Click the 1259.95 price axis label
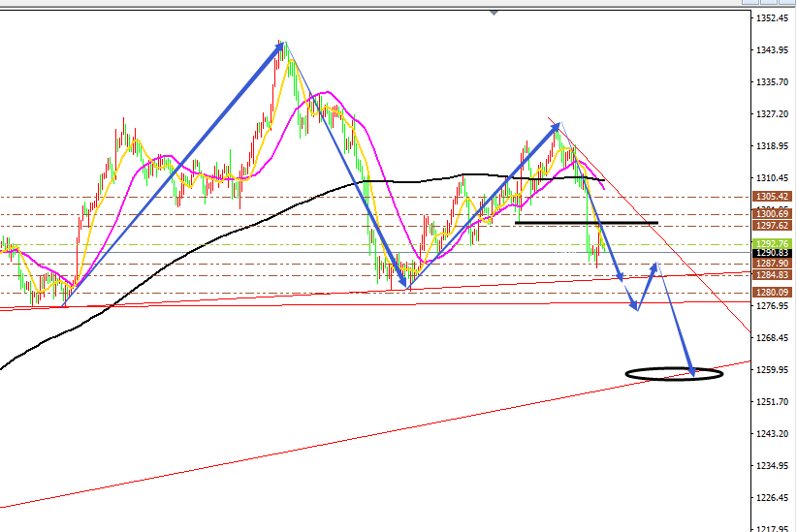 (x=772, y=370)
